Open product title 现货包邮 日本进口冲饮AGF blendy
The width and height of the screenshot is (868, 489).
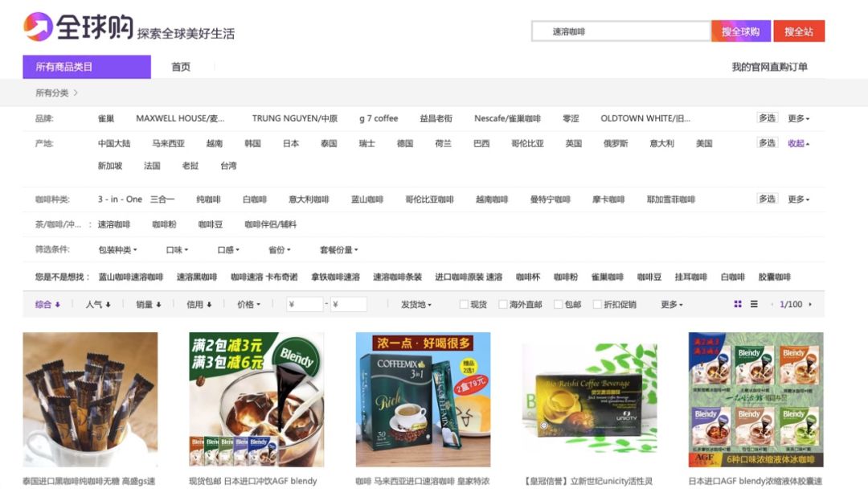click(253, 481)
